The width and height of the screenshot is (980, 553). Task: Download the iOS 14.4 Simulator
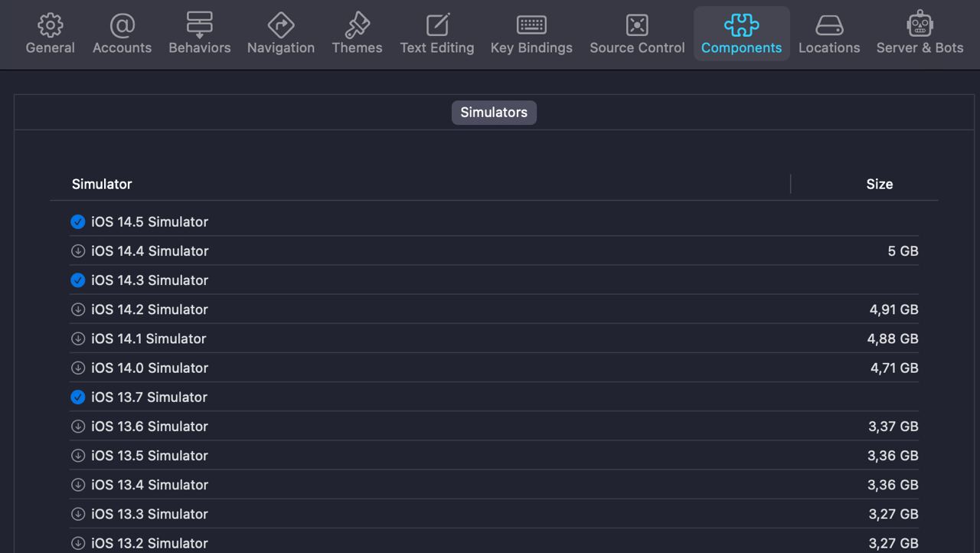tap(77, 251)
